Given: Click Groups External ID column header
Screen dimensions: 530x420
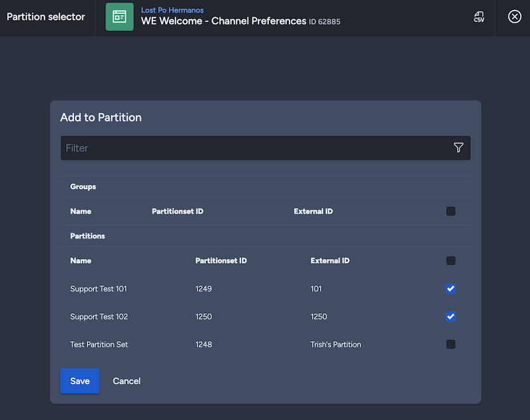Looking at the screenshot, I should point(313,211).
